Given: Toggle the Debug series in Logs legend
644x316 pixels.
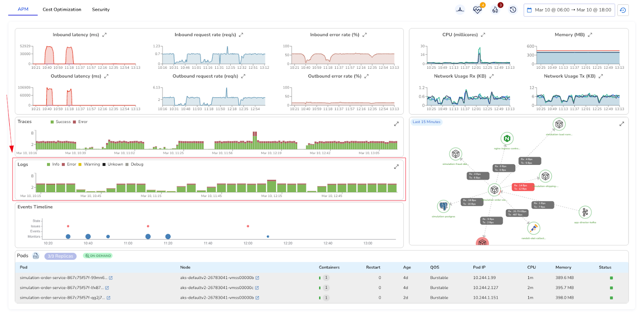Looking at the screenshot, I should coord(134,164).
